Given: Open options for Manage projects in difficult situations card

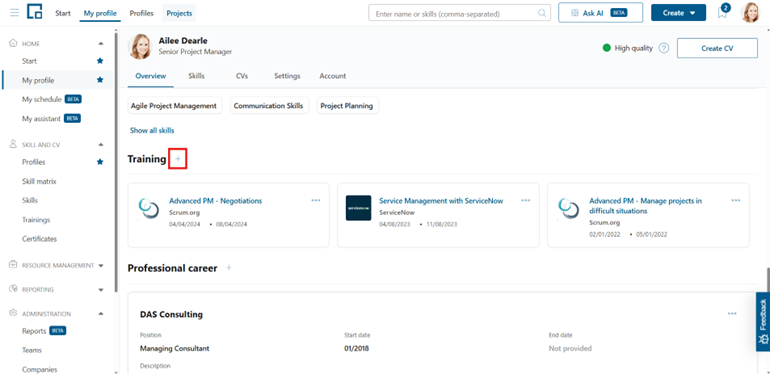Looking at the screenshot, I should click(x=736, y=200).
